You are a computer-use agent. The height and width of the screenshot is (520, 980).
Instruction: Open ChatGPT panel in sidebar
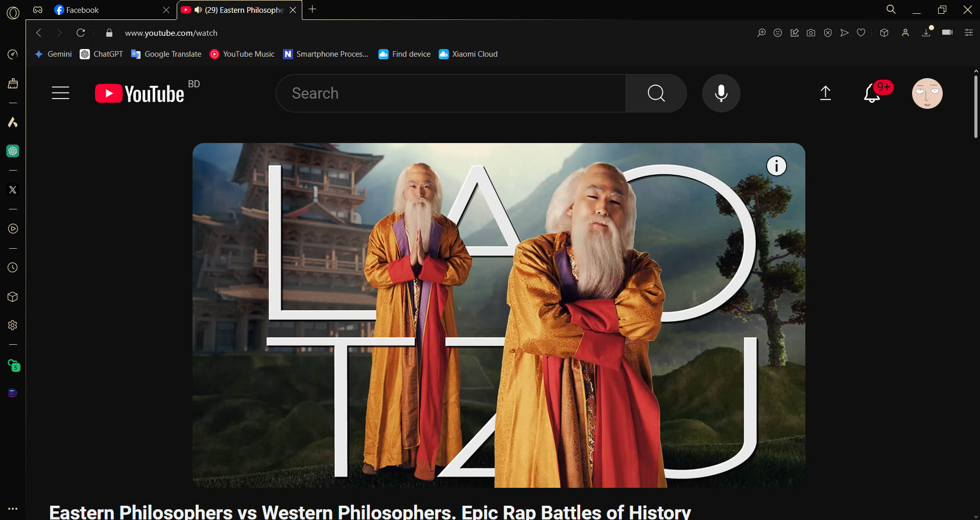coord(13,151)
